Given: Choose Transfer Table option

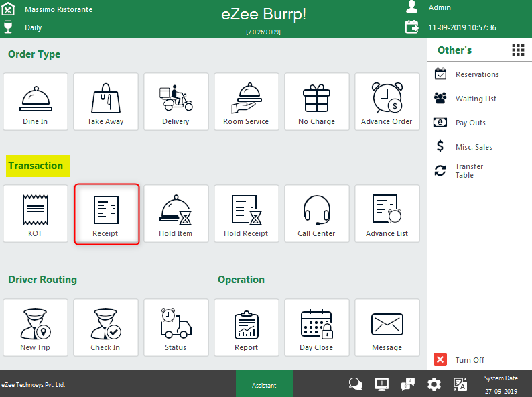Looking at the screenshot, I should coord(460,170).
